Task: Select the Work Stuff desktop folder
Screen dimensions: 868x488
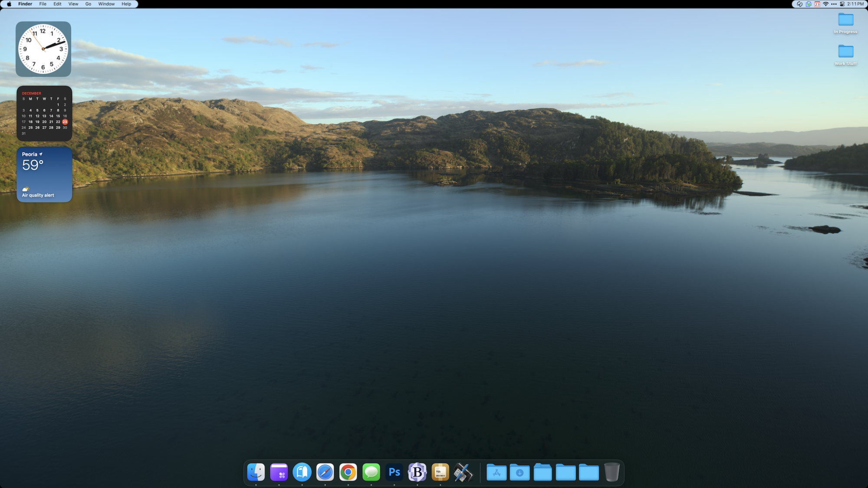Action: point(845,52)
